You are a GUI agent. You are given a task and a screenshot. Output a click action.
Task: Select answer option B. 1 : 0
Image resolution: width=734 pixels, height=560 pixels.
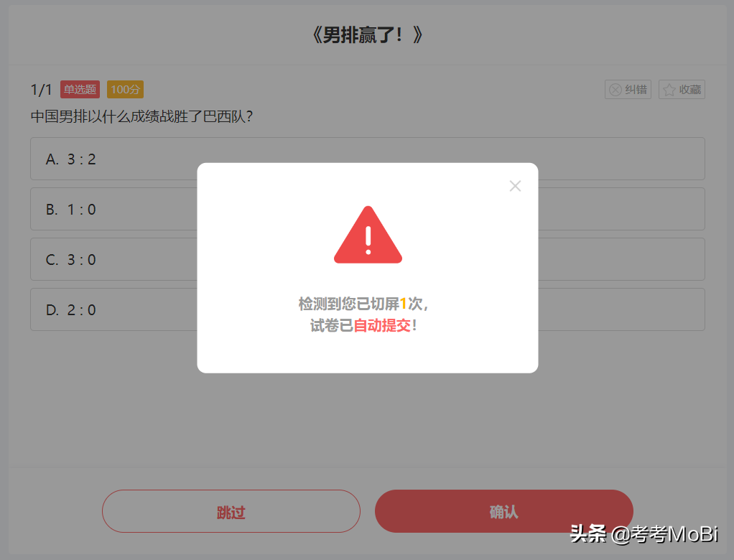coord(368,209)
